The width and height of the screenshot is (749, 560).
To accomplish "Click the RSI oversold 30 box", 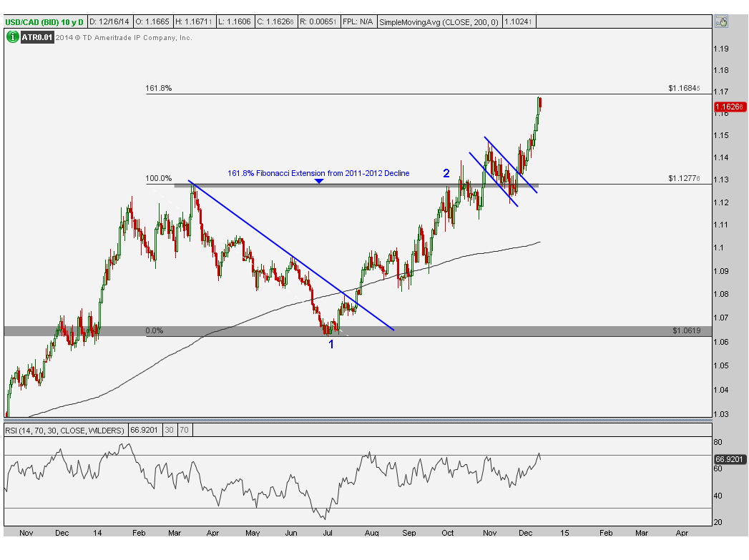I will pyautogui.click(x=170, y=430).
